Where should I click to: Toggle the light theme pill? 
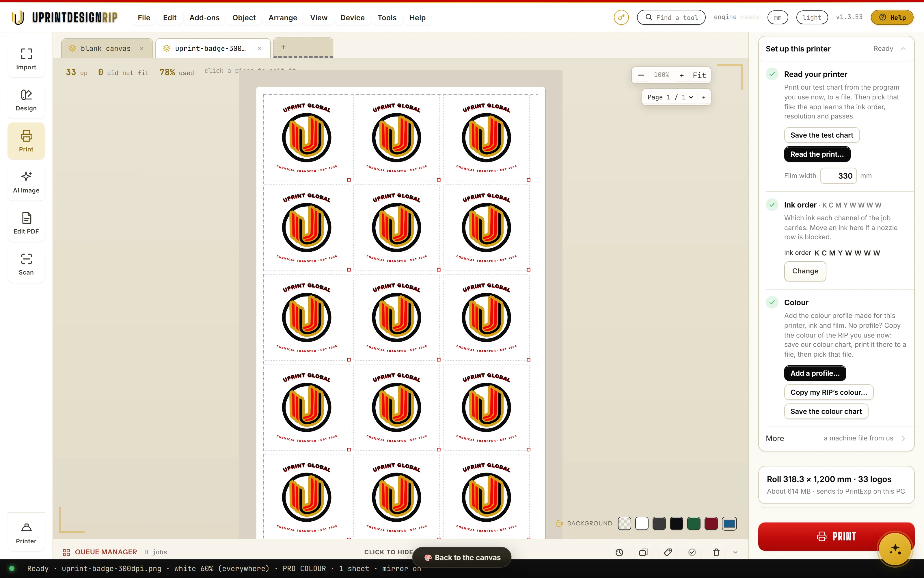812,18
